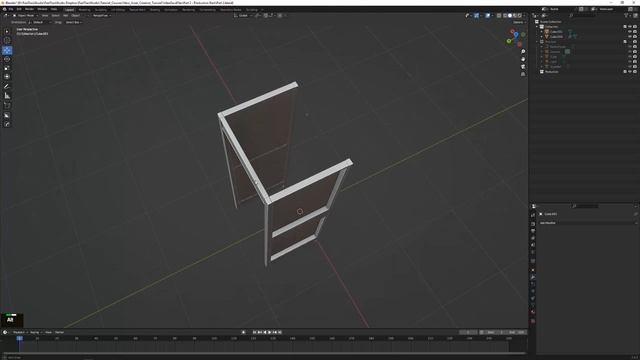This screenshot has height=360, width=640.
Task: Switch viewport to solid shading
Action: coord(510,16)
